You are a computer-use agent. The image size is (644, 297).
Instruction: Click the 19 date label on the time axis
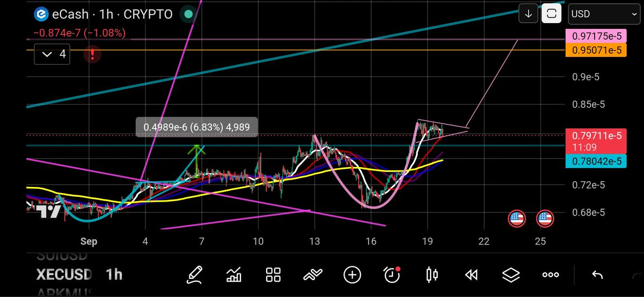click(427, 242)
